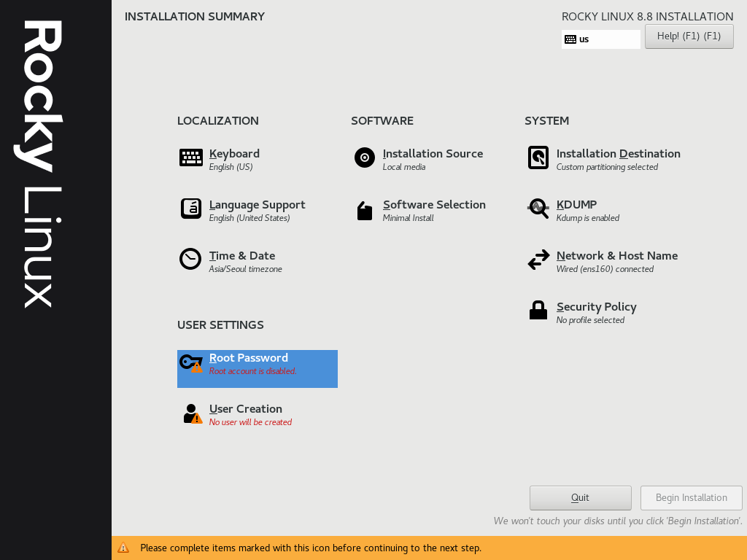Open the Software Selection package icon
This screenshot has width=747, height=560.
point(365,211)
